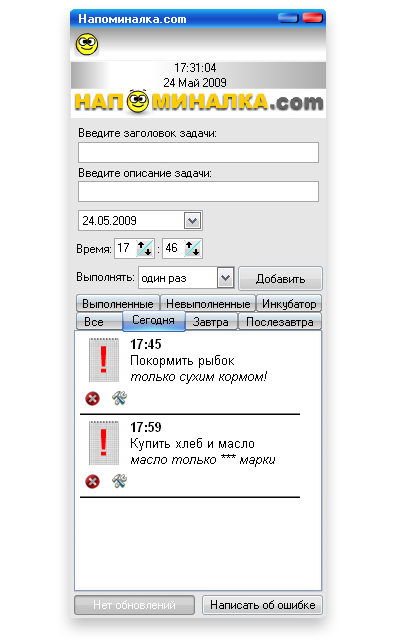Switch to the Выполненные tab
The width and height of the screenshot is (399, 640).
pos(118,304)
